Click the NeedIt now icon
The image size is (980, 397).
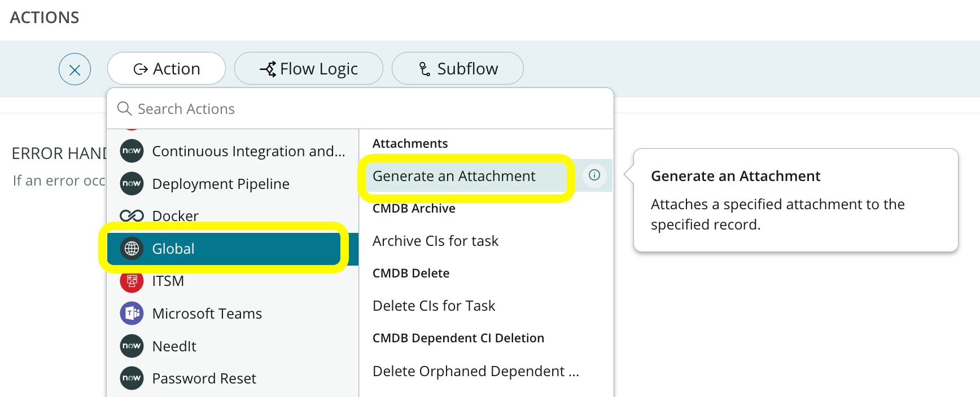(x=132, y=346)
